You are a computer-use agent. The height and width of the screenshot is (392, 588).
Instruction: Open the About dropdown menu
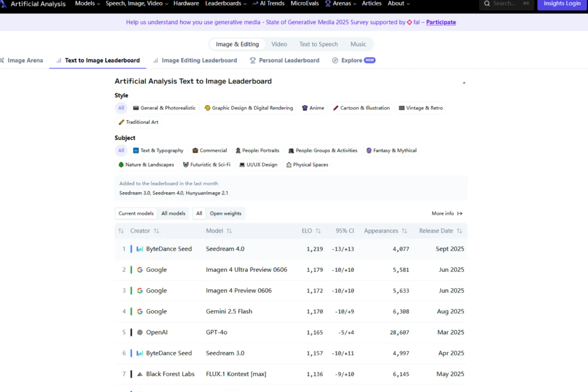click(x=399, y=3)
